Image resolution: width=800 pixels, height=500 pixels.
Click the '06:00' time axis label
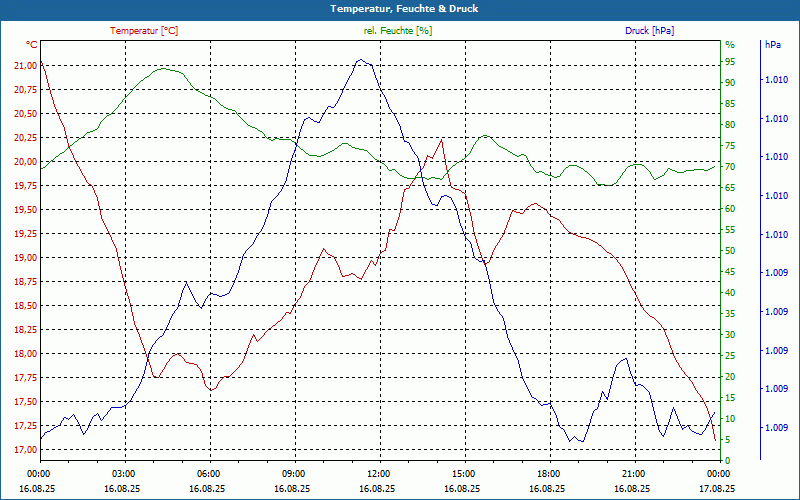[210, 473]
